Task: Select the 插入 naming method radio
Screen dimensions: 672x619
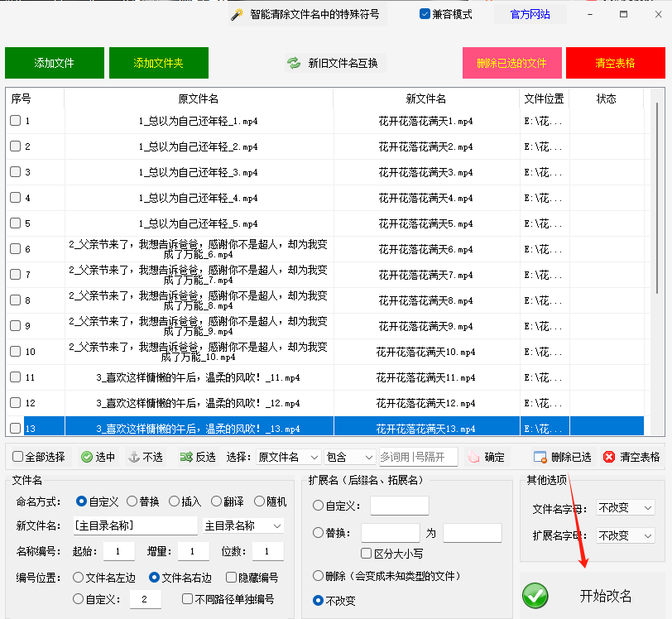Action: [174, 501]
